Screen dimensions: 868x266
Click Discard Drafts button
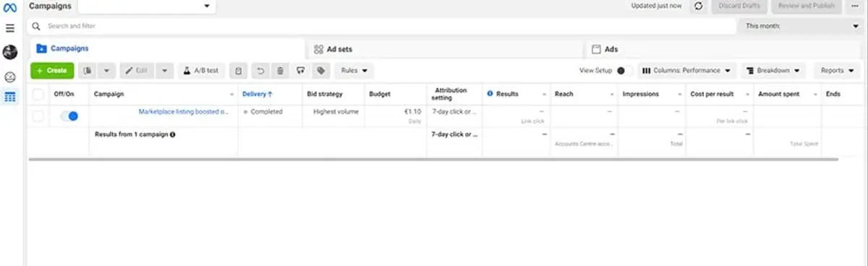(x=739, y=6)
